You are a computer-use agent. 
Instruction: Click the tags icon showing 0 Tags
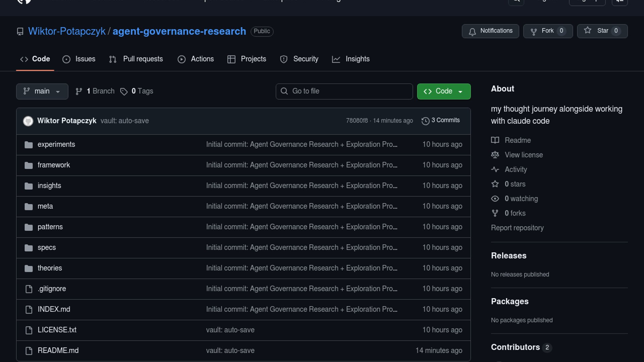(x=124, y=92)
